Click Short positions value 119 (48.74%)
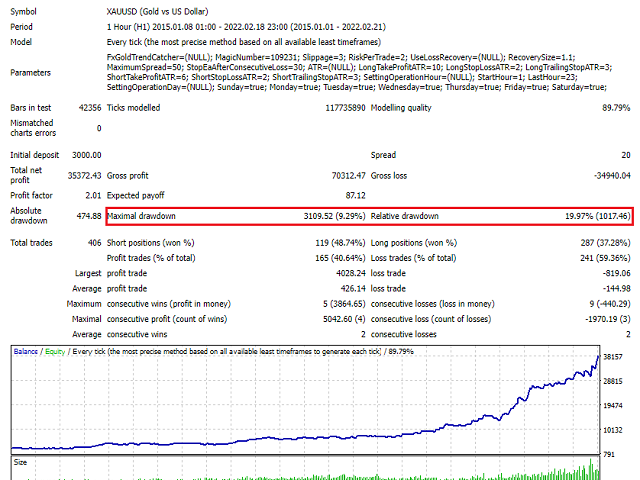 tap(340, 243)
